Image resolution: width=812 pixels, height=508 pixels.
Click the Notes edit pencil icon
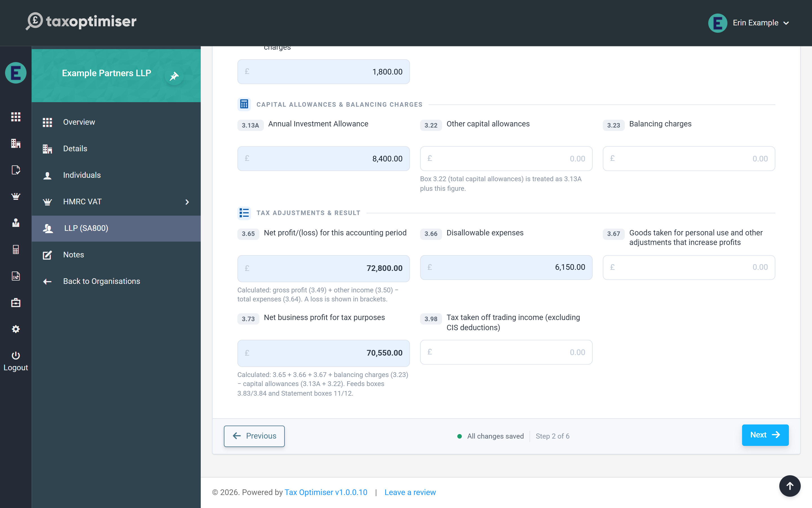click(47, 255)
